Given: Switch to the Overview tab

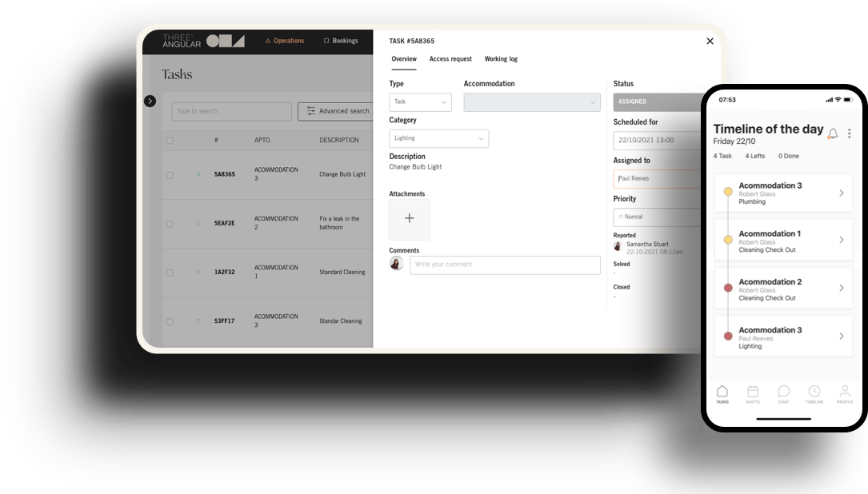Looking at the screenshot, I should [x=404, y=58].
